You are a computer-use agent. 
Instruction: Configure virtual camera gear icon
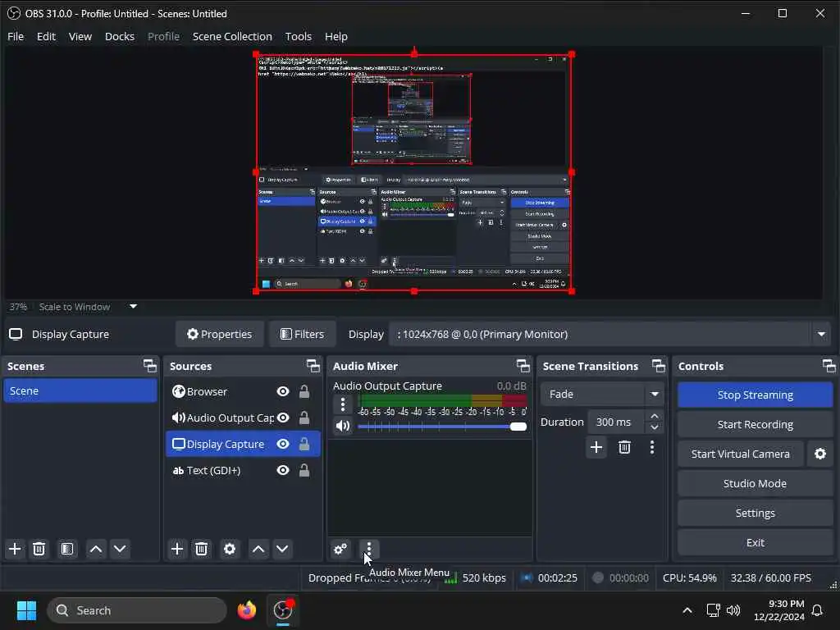[820, 454]
